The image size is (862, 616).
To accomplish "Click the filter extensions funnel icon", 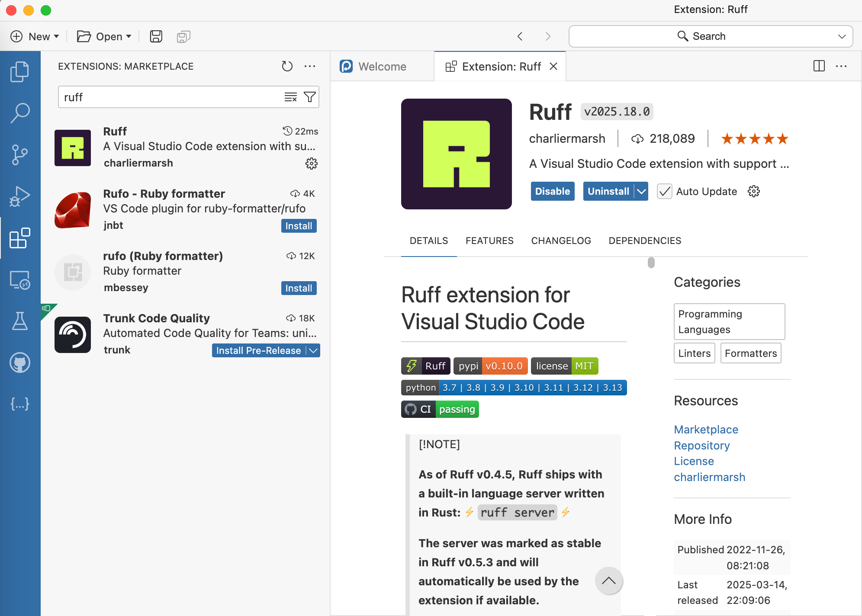I will pyautogui.click(x=309, y=97).
